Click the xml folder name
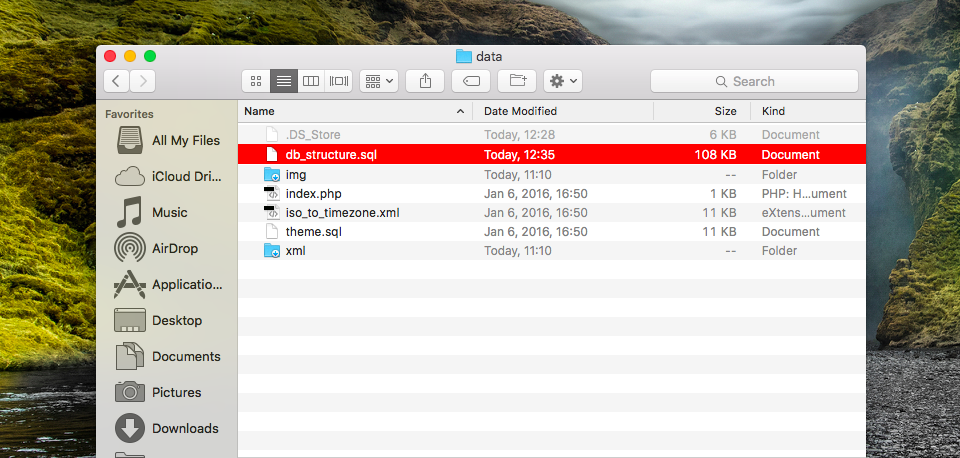The width and height of the screenshot is (960, 458). coord(296,251)
